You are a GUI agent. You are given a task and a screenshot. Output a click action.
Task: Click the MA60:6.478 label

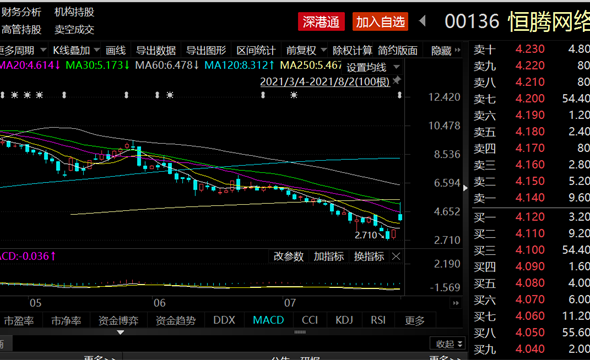(167, 65)
